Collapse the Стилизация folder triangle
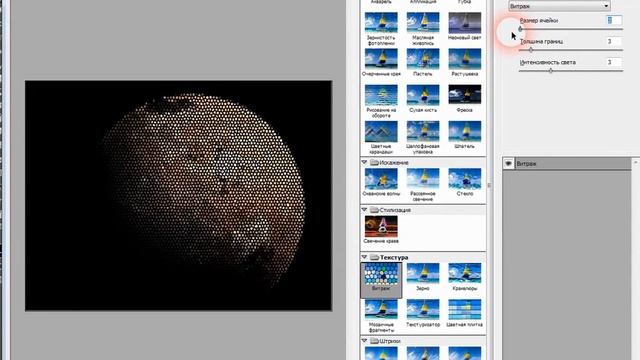Viewport: 640px width, 360px height. 364,210
